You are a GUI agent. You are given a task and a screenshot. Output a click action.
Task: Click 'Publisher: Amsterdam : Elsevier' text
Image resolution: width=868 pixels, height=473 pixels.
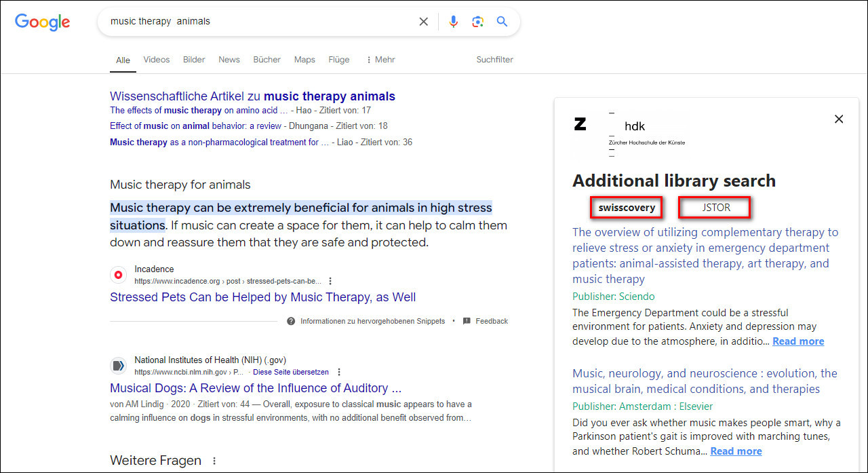coord(643,406)
